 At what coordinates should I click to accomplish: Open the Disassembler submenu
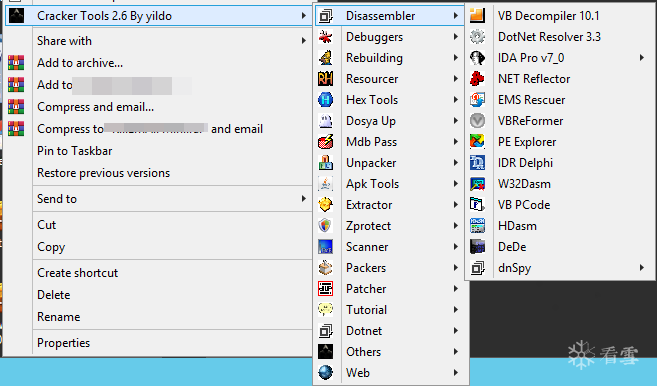pos(390,16)
